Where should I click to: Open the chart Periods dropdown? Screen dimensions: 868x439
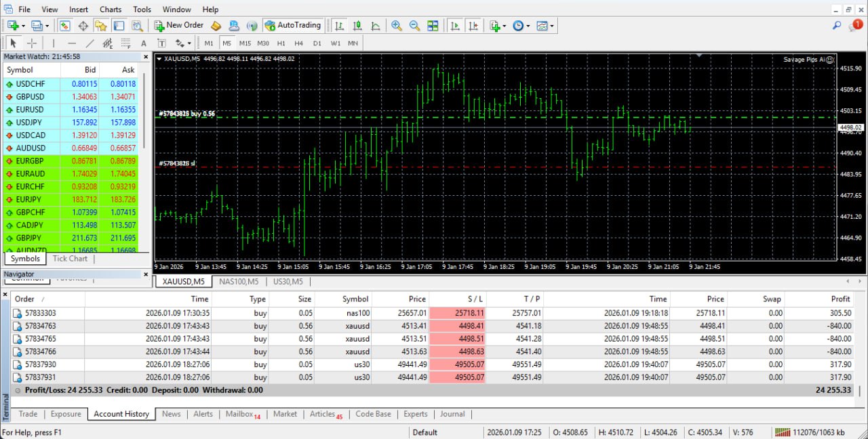519,25
